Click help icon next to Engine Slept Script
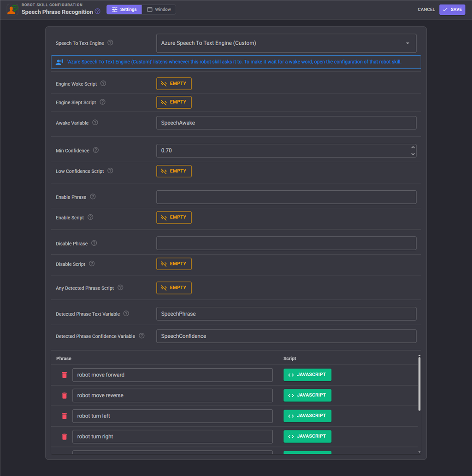This screenshot has height=476, width=472. click(103, 102)
